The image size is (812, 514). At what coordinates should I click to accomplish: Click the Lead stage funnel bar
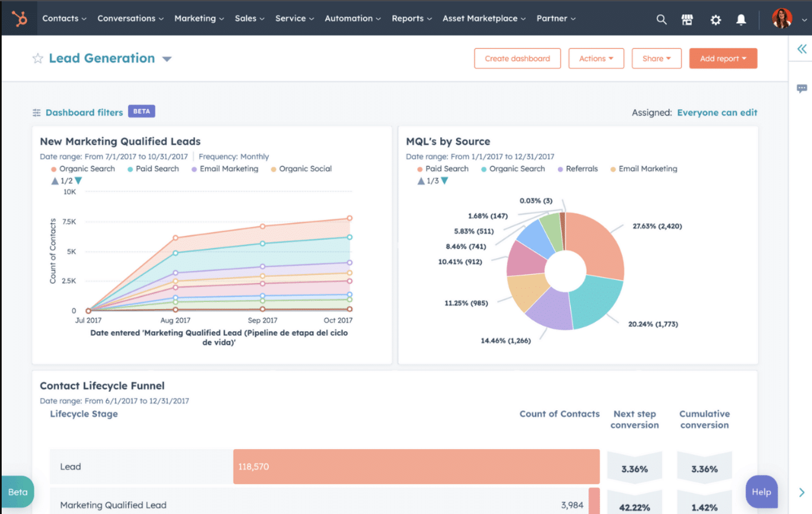416,467
